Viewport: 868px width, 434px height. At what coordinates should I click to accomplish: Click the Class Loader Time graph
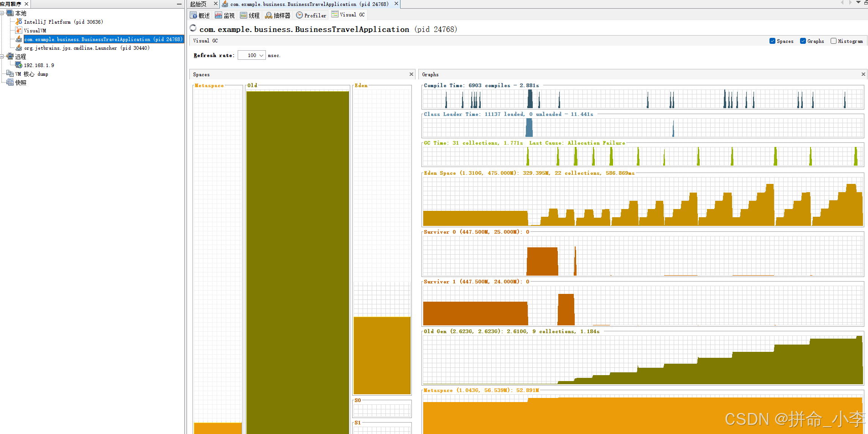tap(643, 127)
